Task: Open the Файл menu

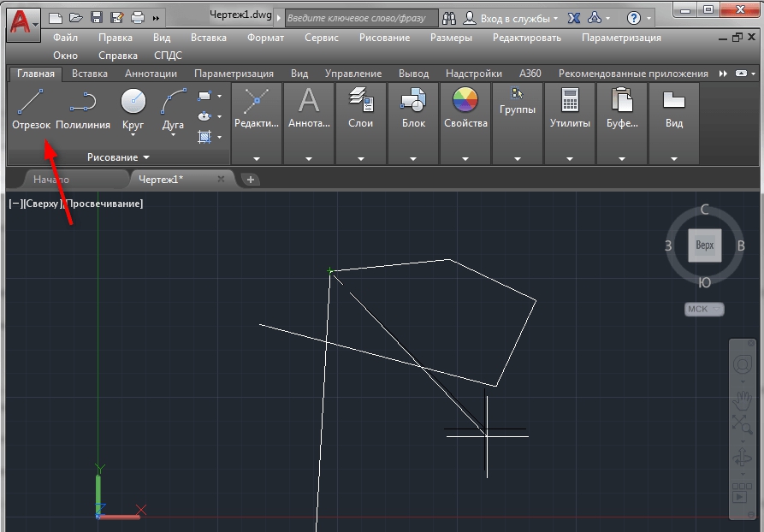Action: [65, 38]
